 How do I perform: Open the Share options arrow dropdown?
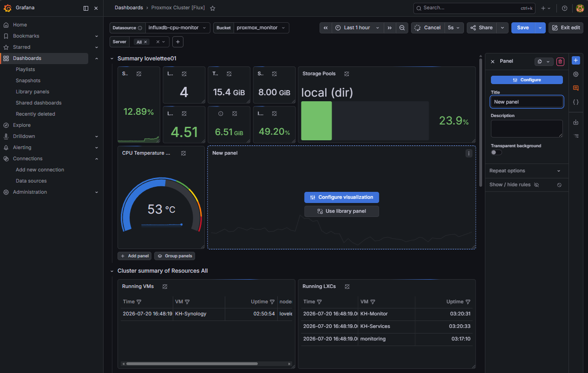tap(502, 28)
